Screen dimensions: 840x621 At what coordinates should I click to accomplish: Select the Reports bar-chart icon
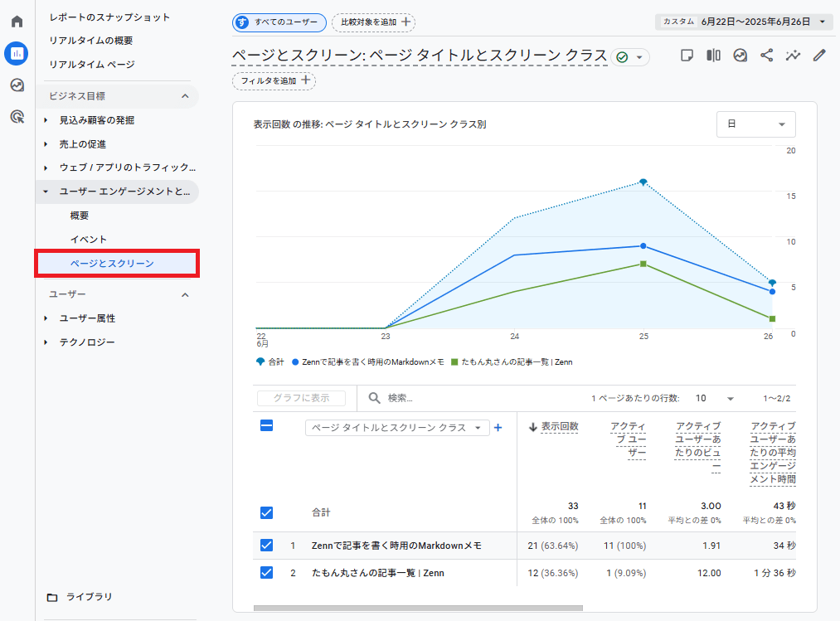(17, 54)
